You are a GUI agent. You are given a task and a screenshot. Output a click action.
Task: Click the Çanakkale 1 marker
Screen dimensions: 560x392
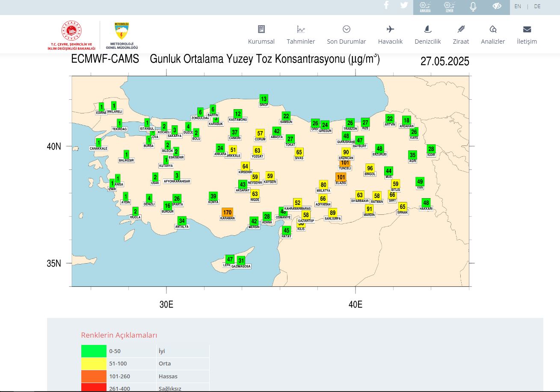pyautogui.click(x=99, y=143)
